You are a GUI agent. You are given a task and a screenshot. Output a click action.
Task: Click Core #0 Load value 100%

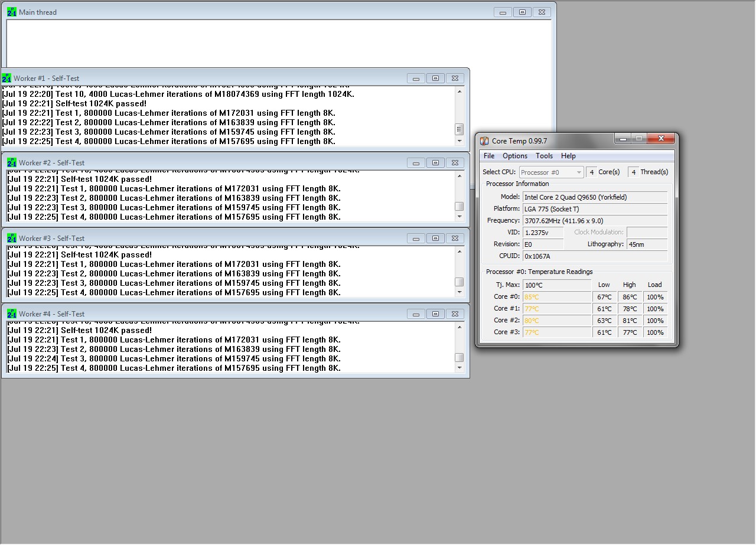(x=655, y=297)
